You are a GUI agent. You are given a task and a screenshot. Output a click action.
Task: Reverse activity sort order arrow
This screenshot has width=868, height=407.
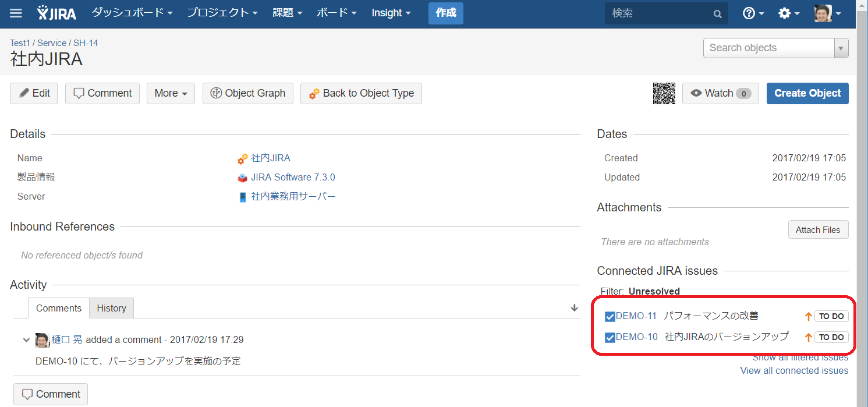click(x=575, y=308)
